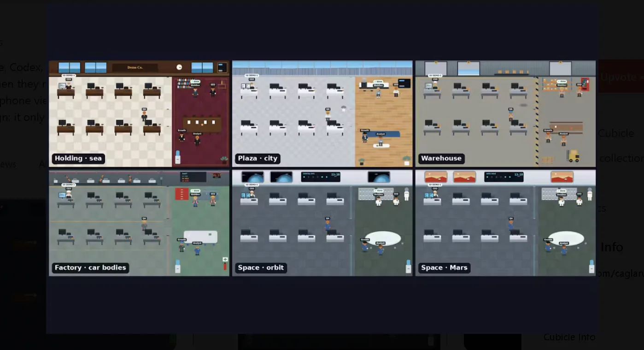Pick the Space · orbit theme label

pos(261,268)
